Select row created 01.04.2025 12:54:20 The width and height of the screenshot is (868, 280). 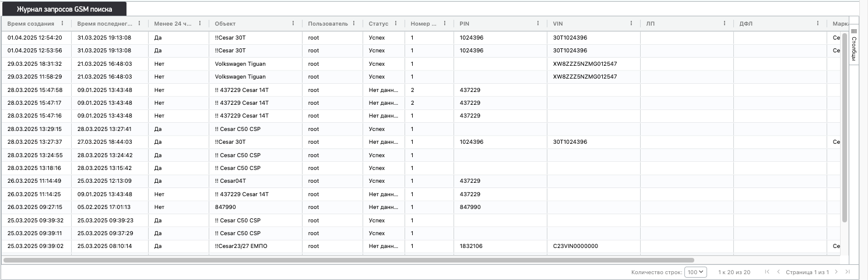[421, 37]
